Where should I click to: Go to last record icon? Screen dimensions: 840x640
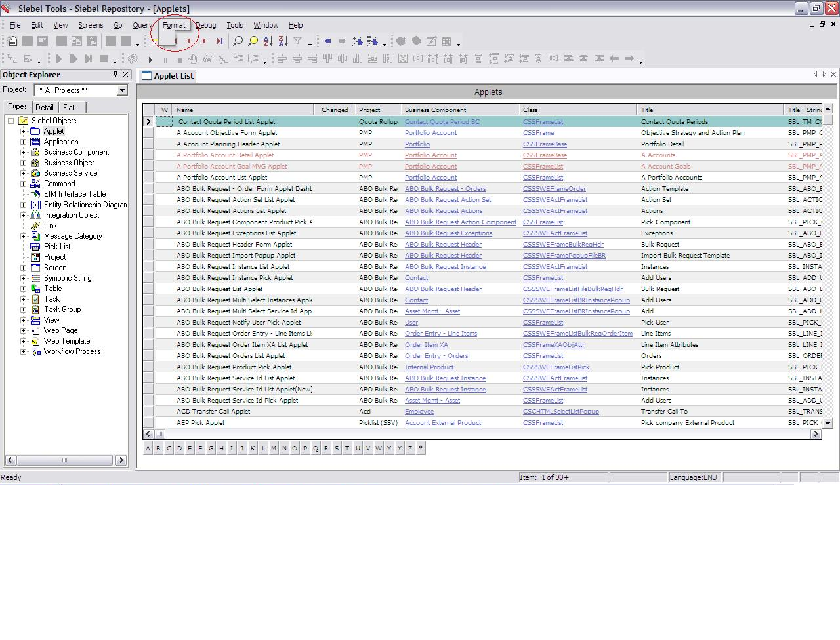tap(220, 41)
